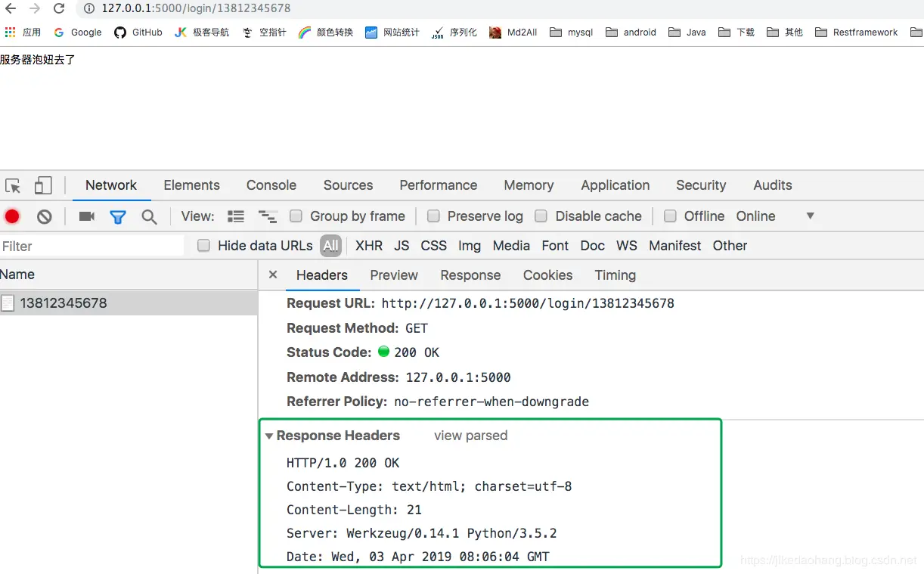Enable Preserve log checkbox
Screen dimensions: 924x574
click(433, 216)
